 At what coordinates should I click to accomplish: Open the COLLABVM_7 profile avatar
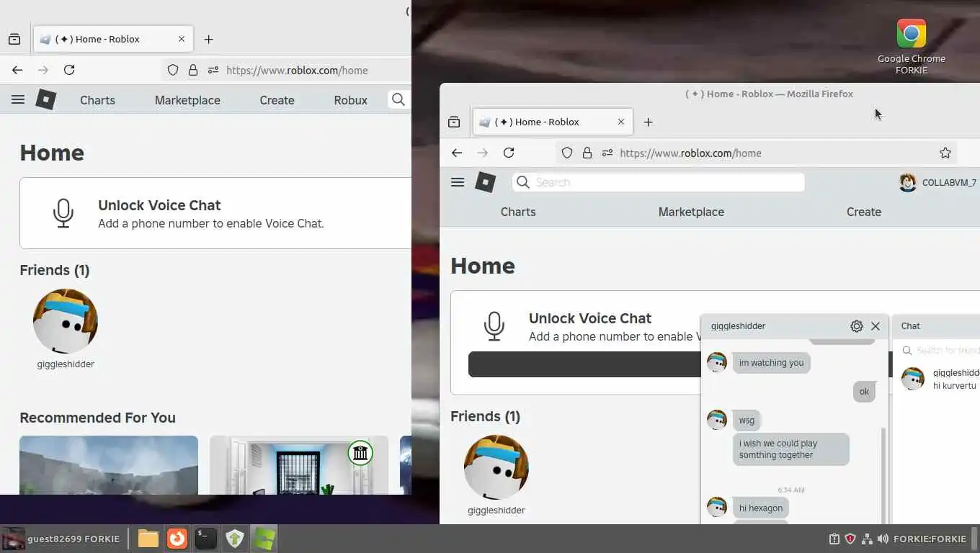click(x=908, y=183)
